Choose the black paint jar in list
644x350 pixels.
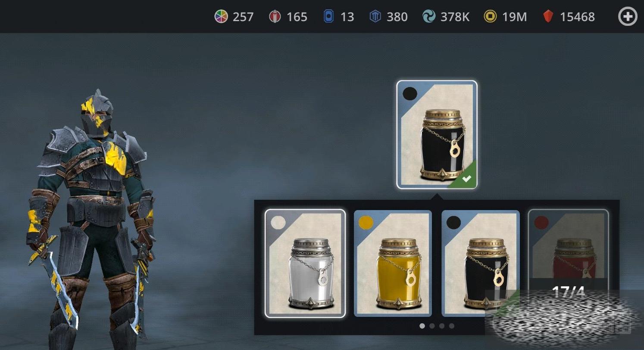(480, 263)
